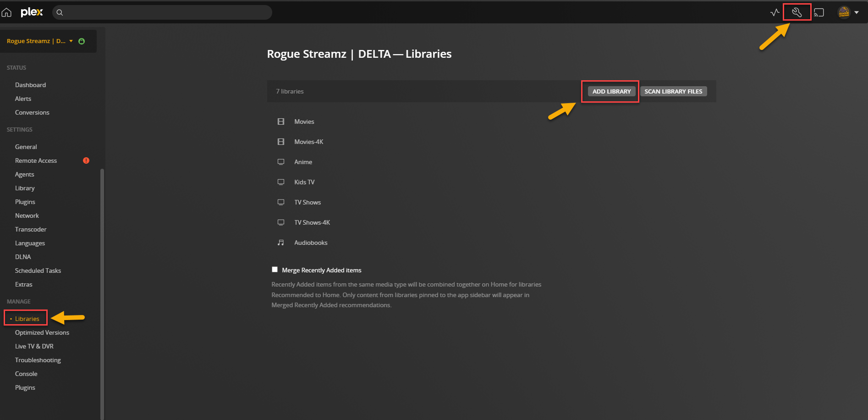Open the Scheduled Tasks settings page
Image resolution: width=868 pixels, height=420 pixels.
point(38,271)
